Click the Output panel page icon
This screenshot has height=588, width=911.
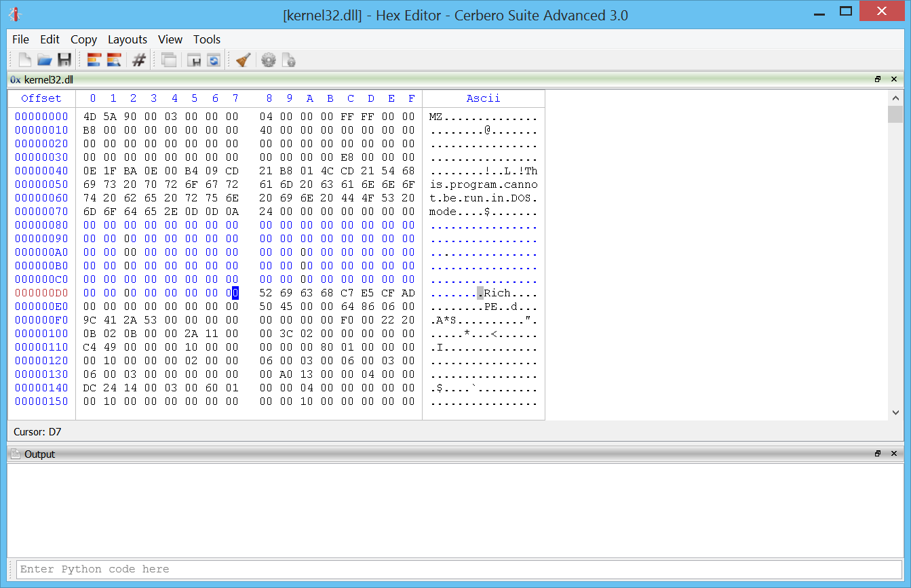[16, 454]
